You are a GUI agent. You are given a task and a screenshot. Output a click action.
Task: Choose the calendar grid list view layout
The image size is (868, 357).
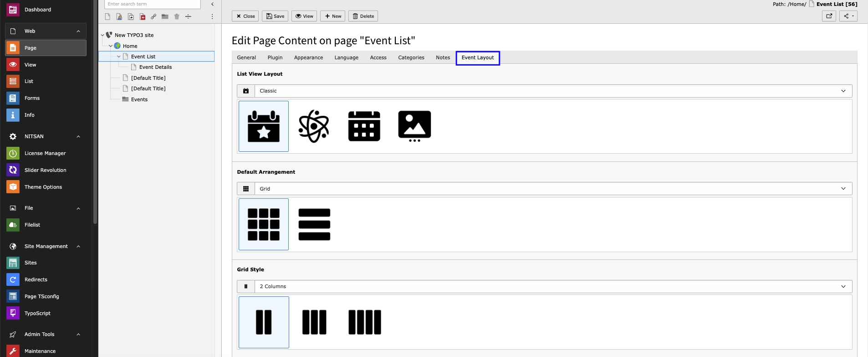click(364, 126)
